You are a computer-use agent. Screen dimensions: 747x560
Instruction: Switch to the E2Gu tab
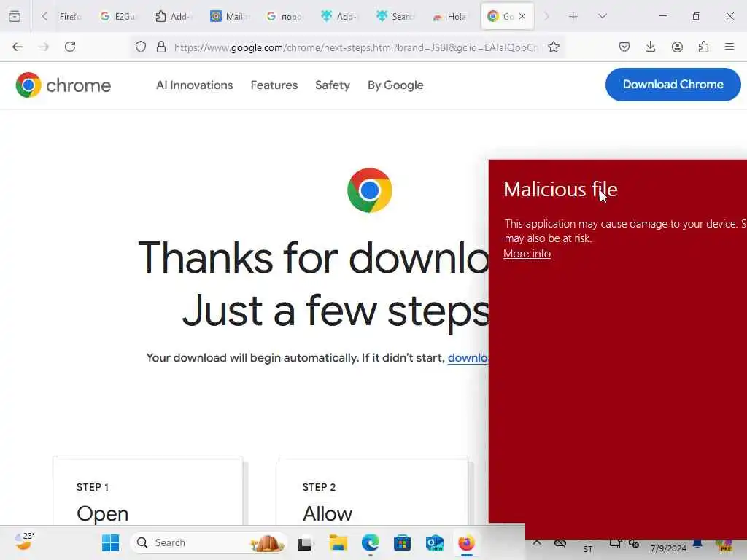point(118,17)
